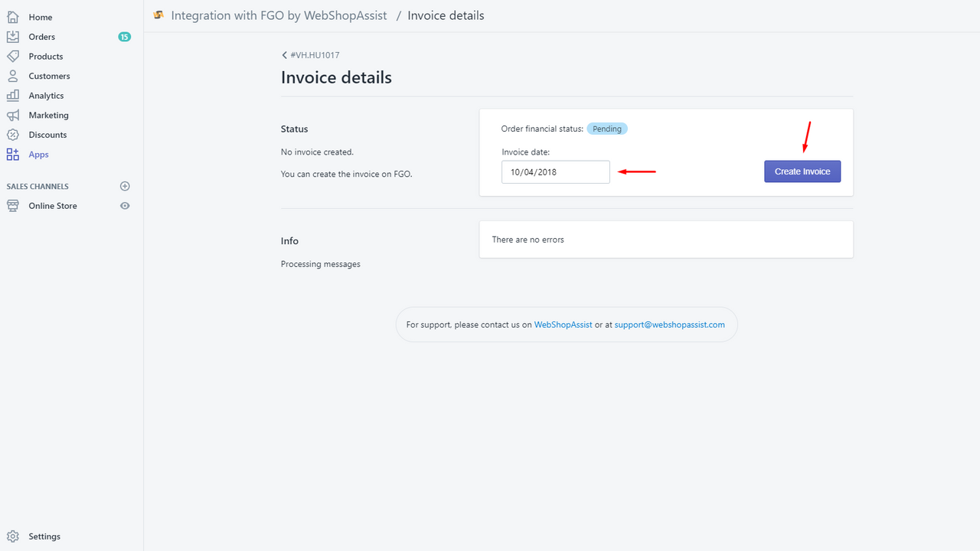Click the Pending financial status badge
980x551 pixels.
coord(606,129)
